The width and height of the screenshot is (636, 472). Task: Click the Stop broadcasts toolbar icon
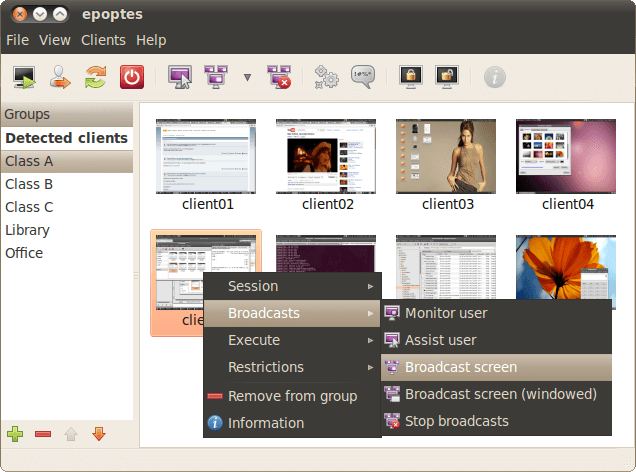[x=277, y=76]
